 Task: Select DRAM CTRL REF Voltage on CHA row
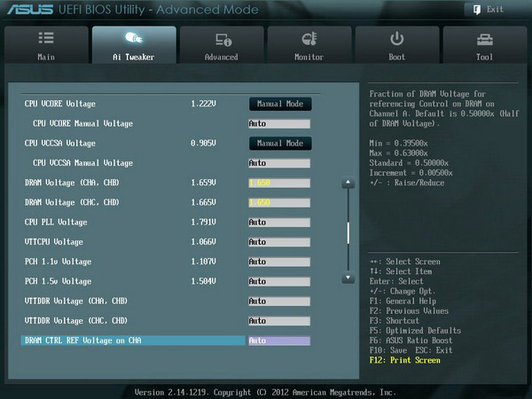coord(133,340)
